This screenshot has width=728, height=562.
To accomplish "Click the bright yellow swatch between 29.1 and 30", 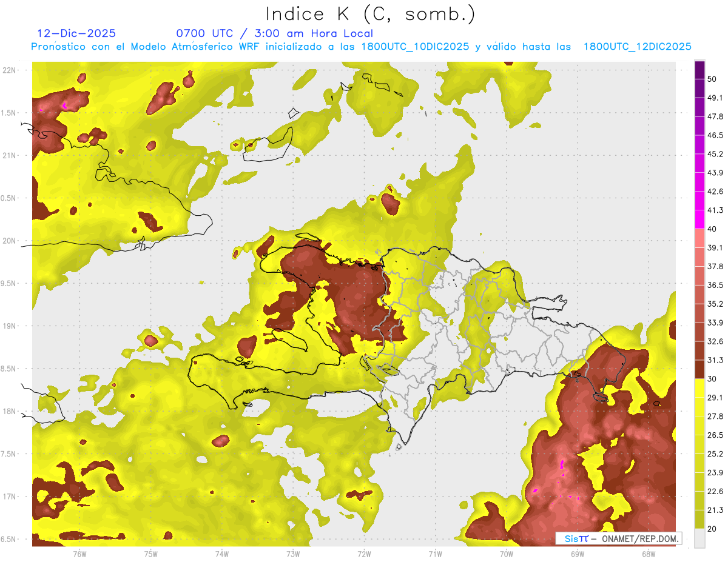I will [699, 388].
